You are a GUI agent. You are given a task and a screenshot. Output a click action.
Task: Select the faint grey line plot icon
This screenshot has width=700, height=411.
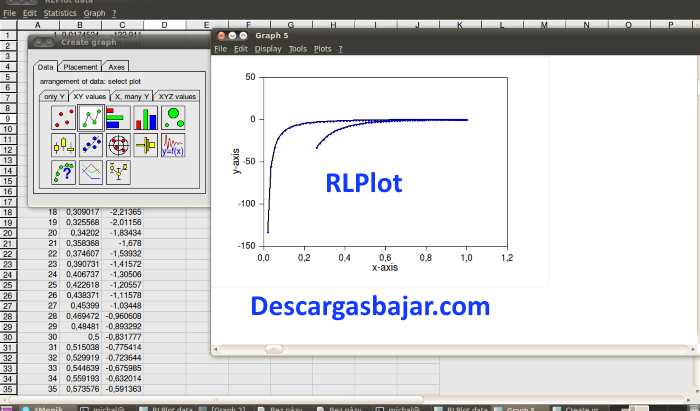[x=91, y=173]
